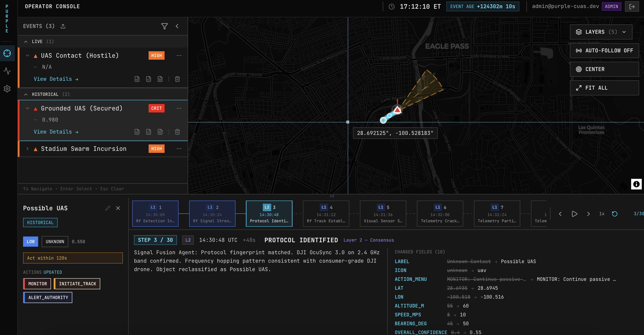Screen dimensions: 644x335
Task: Click the LOW threat level badge
Action: click(30, 242)
